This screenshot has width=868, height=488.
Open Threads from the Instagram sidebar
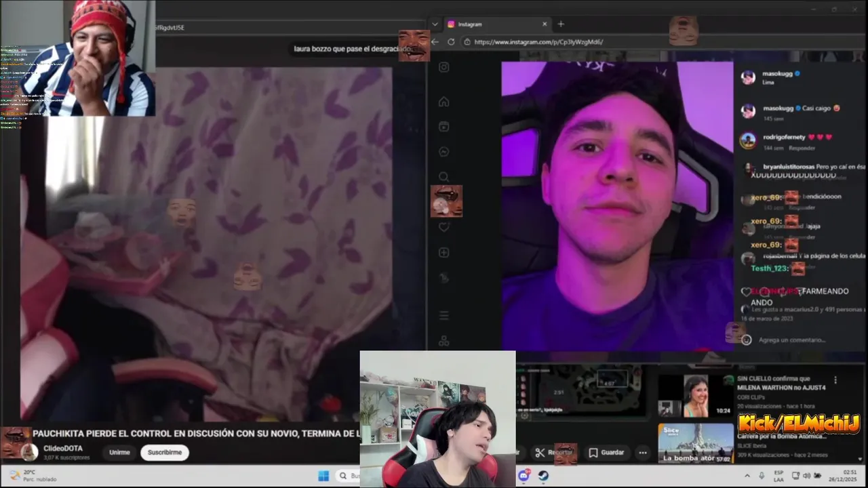pos(443,278)
